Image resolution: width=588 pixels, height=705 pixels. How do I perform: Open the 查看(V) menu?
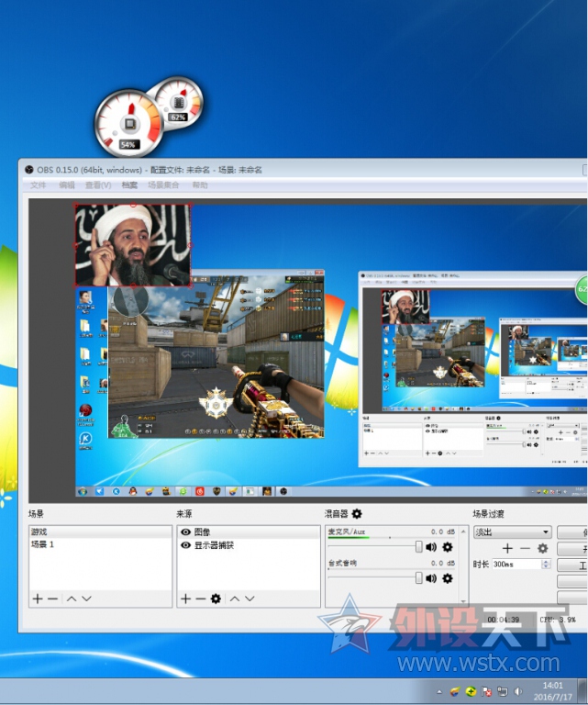[98, 185]
